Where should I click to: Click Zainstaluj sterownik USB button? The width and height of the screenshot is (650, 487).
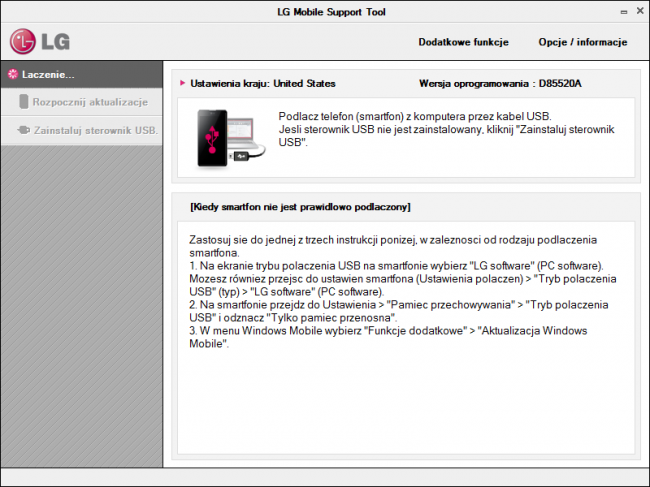point(82,131)
